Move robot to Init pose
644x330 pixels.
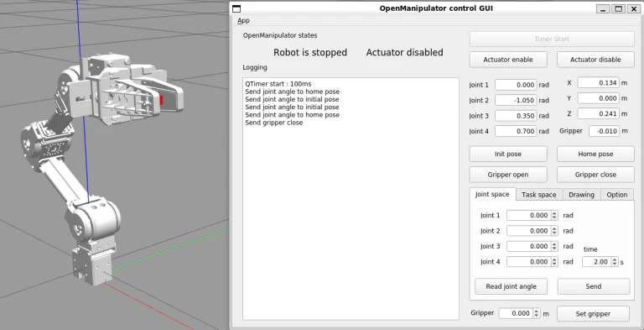point(508,154)
